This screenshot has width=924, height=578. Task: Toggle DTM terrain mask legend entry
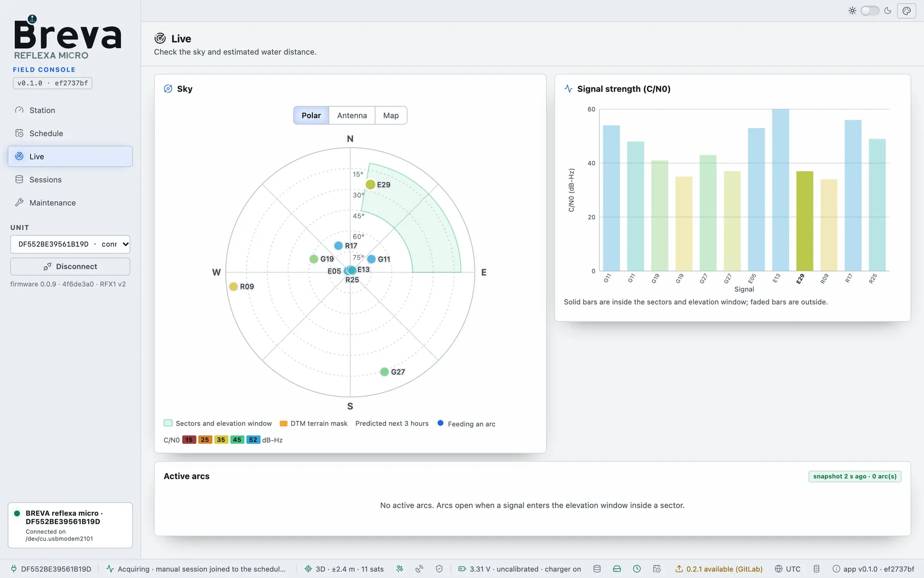pyautogui.click(x=314, y=424)
